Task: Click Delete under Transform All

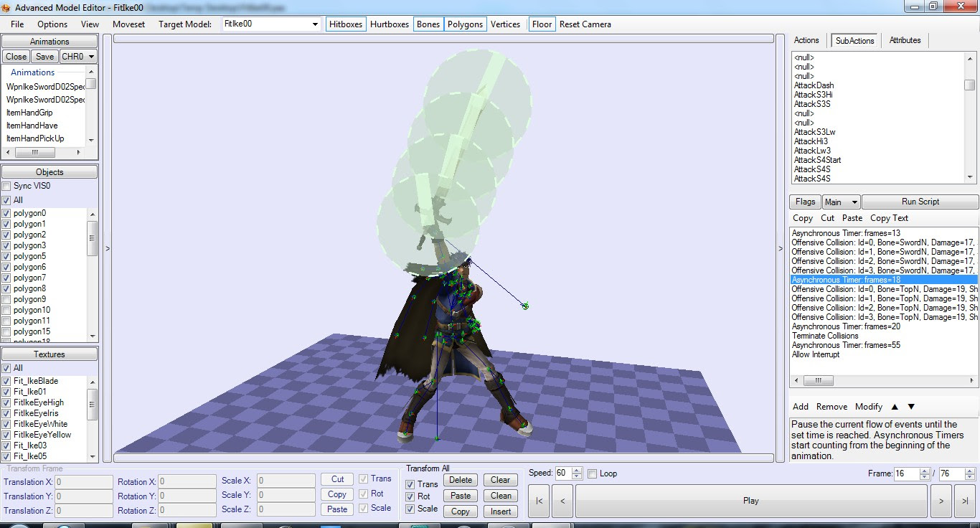Action: pos(461,480)
